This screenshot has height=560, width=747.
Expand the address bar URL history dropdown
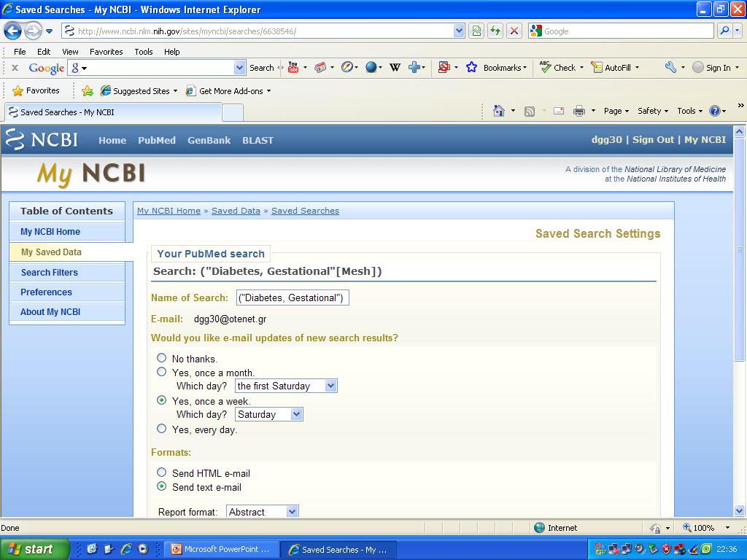(x=459, y=31)
